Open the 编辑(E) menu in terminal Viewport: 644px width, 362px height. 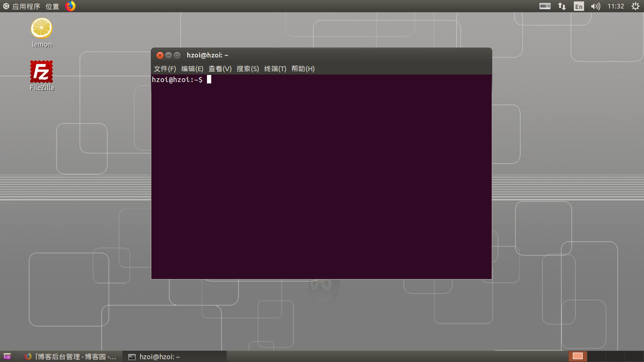[192, 69]
